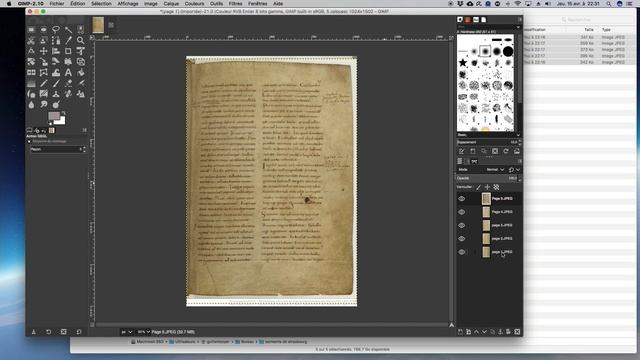Raise the selected layer with up arrow
Screen dimensions: 640x360
coord(476,332)
